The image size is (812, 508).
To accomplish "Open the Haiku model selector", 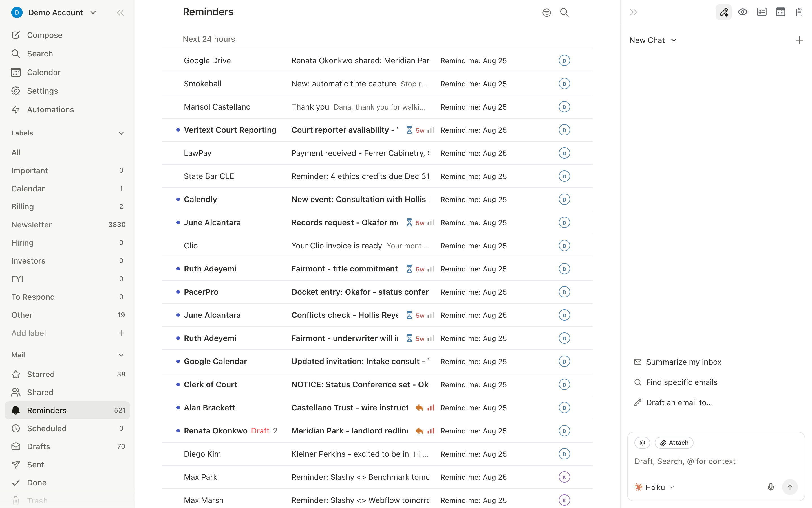I will click(654, 487).
